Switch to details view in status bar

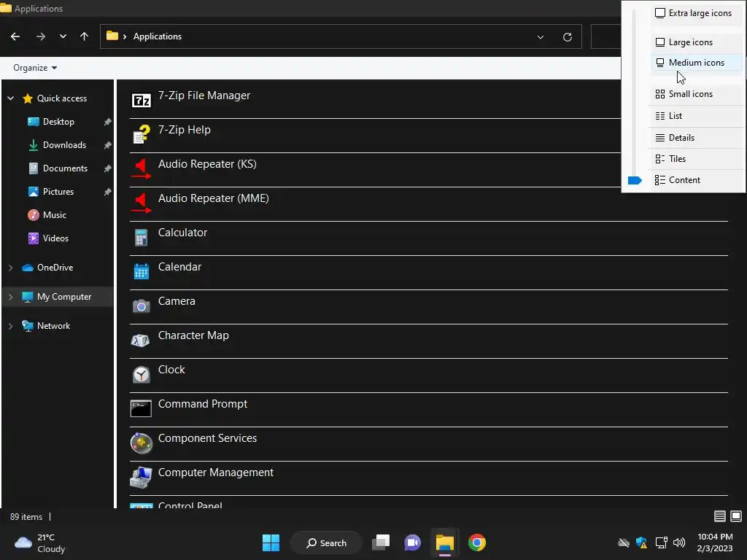click(x=720, y=516)
